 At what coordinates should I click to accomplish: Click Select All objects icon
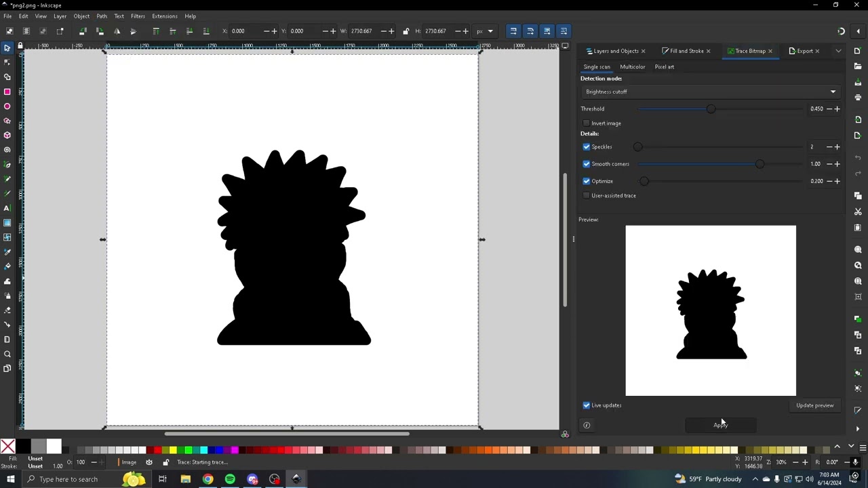(x=9, y=31)
